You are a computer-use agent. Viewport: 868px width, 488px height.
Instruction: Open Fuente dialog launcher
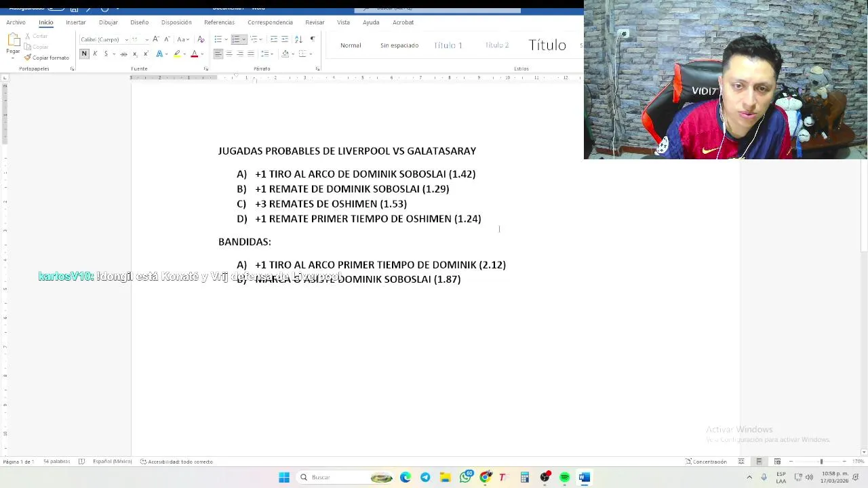[x=206, y=68]
